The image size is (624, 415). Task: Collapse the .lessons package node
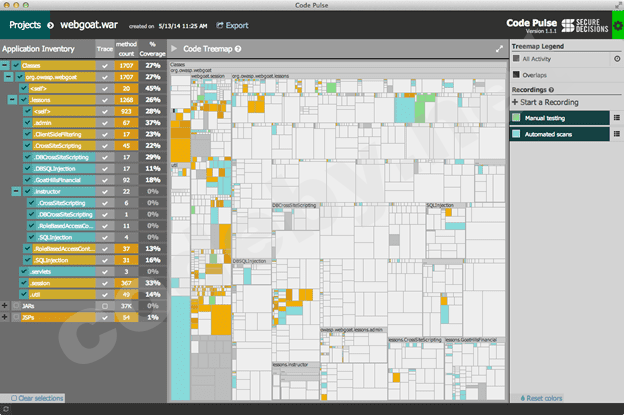click(12, 100)
